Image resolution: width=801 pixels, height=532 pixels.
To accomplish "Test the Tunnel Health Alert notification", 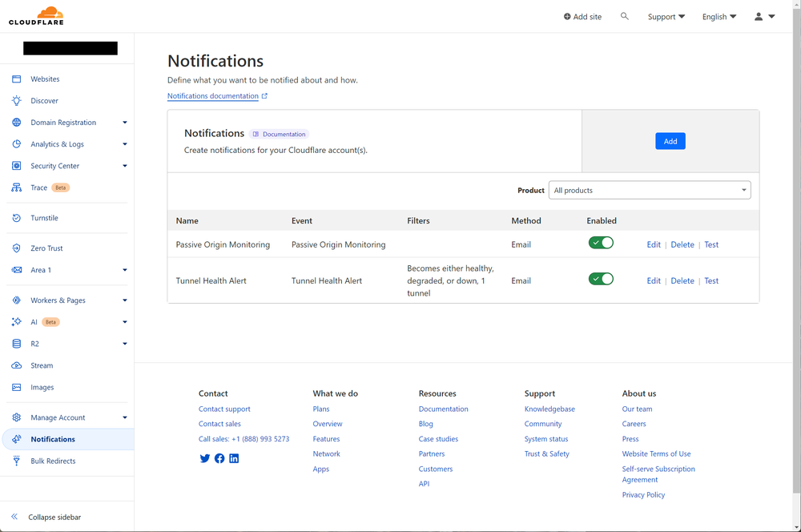I will pos(711,281).
